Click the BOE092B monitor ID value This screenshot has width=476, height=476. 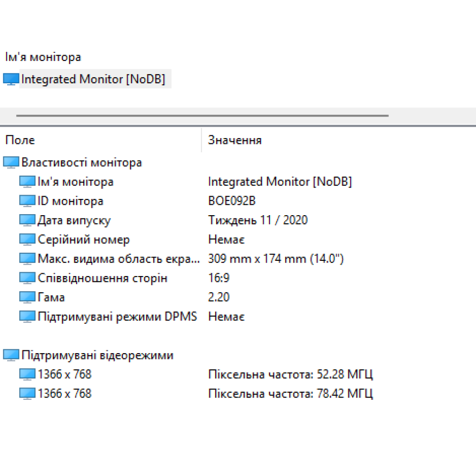[x=232, y=201]
